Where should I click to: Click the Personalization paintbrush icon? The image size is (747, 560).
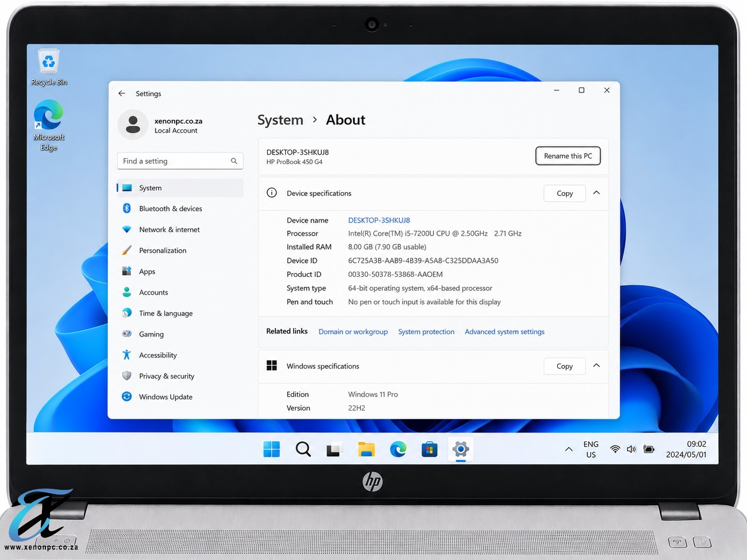click(x=127, y=250)
